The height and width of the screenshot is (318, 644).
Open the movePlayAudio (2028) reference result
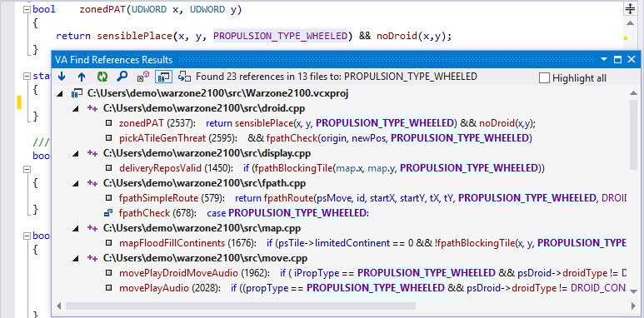coord(373,288)
